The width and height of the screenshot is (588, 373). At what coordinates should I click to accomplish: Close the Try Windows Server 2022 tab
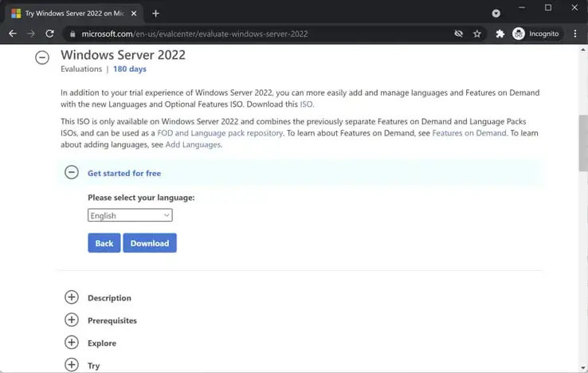tap(134, 14)
